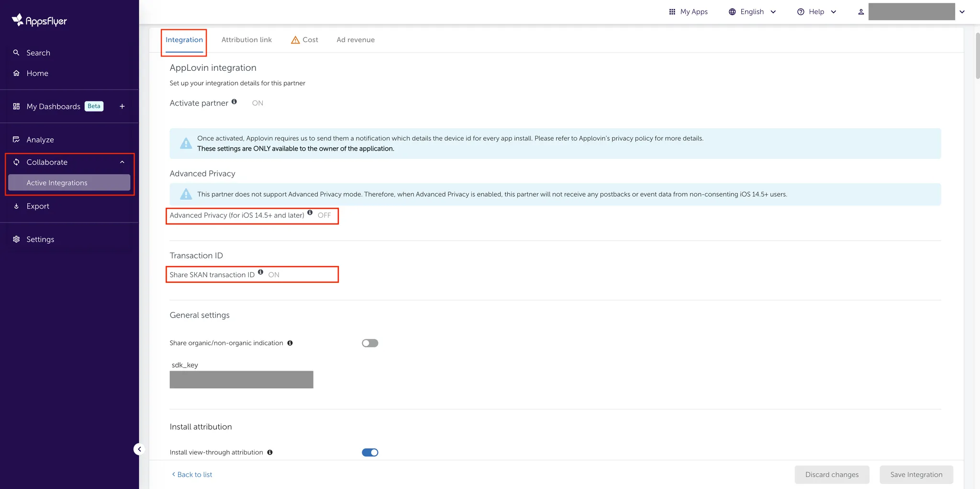Click the General settings heading
The width and height of the screenshot is (980, 489).
(x=200, y=315)
